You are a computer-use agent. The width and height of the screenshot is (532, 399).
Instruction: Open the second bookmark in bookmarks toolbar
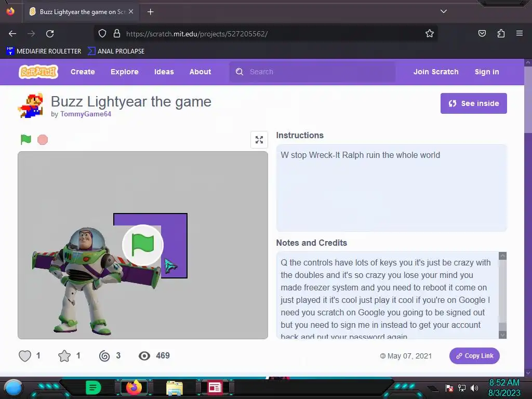(x=116, y=51)
